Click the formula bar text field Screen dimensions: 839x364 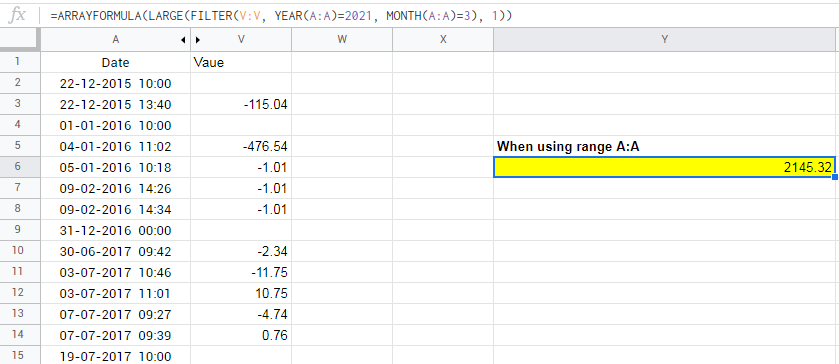[x=439, y=16]
